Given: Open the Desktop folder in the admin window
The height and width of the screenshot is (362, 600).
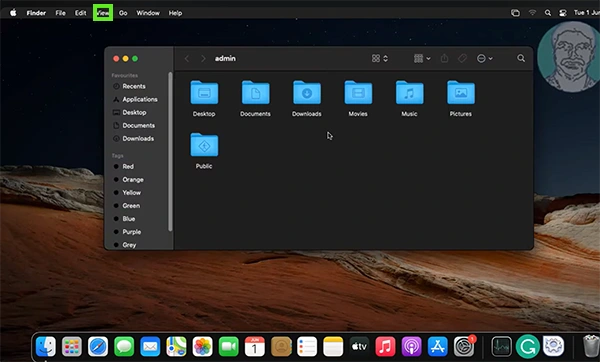Looking at the screenshot, I should coord(204,92).
